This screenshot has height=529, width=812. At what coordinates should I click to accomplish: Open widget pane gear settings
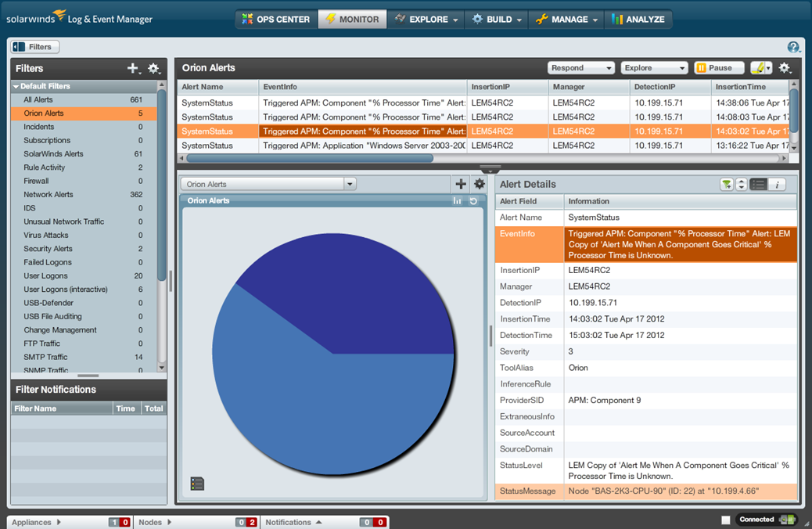[480, 183]
